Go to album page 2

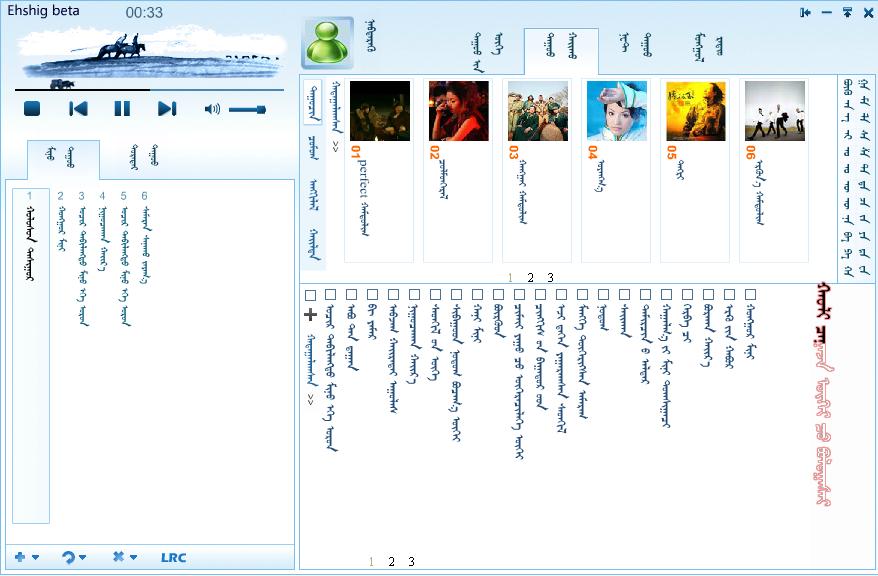click(530, 277)
